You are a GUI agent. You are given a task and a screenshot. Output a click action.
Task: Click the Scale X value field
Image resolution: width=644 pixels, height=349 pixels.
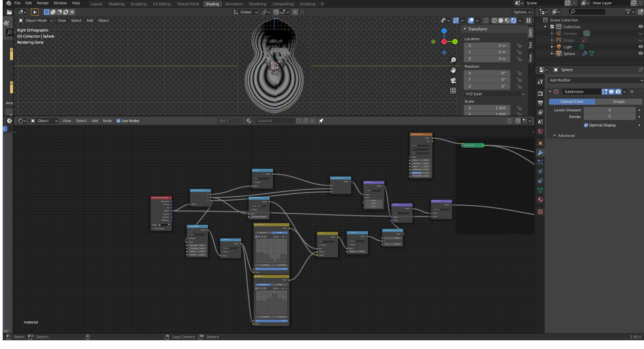tap(487, 108)
